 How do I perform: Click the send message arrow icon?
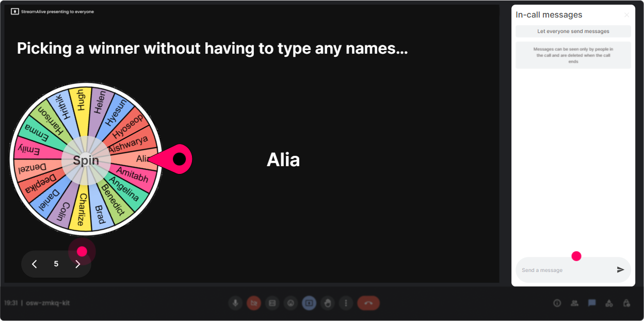click(x=621, y=269)
